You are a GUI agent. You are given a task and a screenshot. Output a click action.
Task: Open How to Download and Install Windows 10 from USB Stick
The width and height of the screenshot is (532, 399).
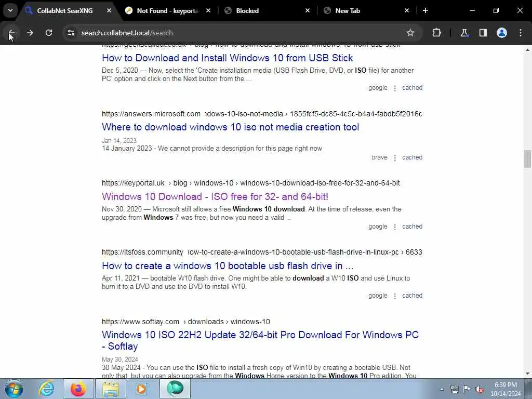pos(228,58)
